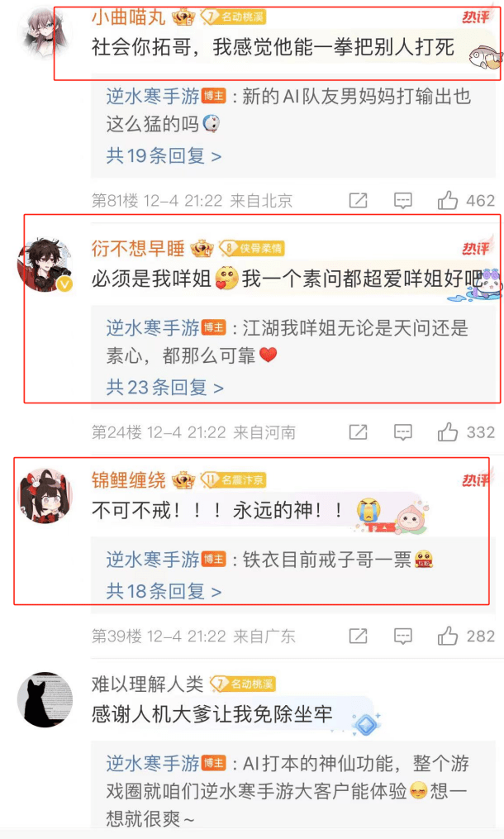Tap share icon on floor 81 comment
The height and width of the screenshot is (839, 504).
[x=358, y=201]
